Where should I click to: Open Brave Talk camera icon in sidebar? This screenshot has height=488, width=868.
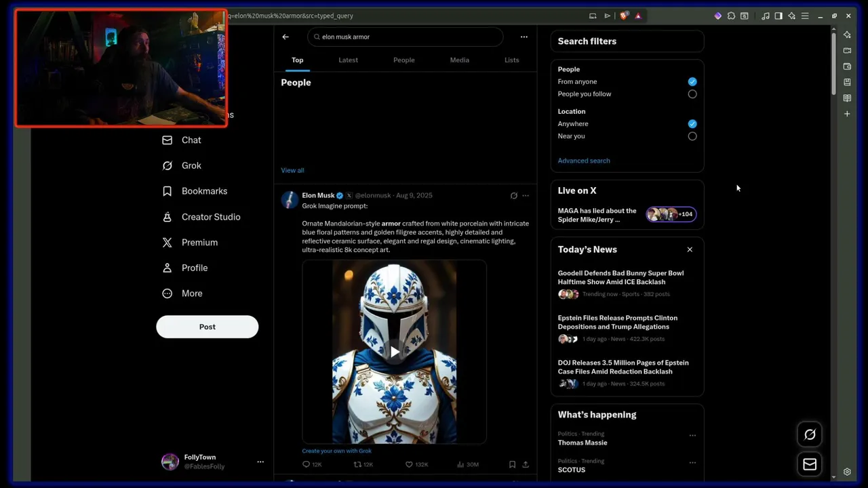coord(847,50)
